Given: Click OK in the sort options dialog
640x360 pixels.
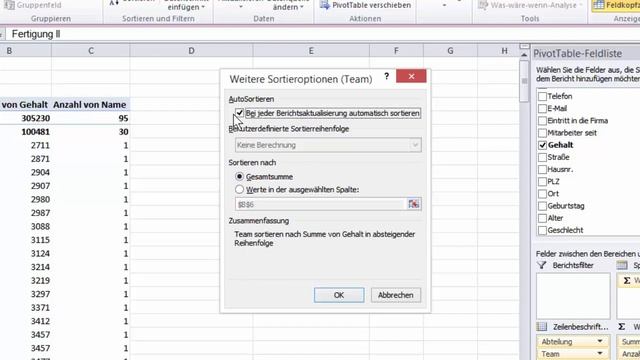Looking at the screenshot, I should [339, 295].
